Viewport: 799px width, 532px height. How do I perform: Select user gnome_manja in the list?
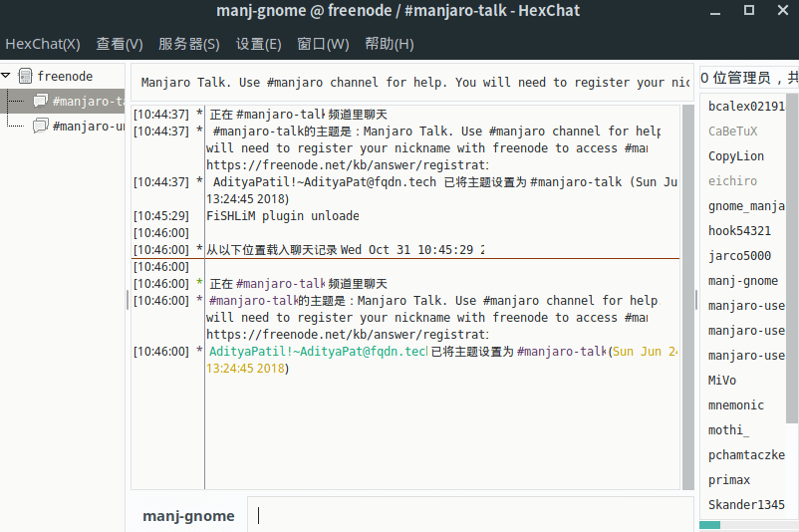[746, 206]
